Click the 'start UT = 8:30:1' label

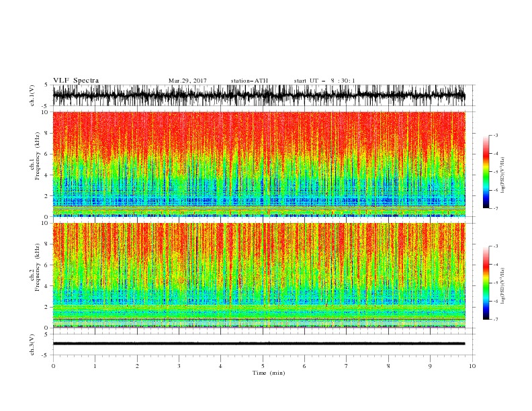pyautogui.click(x=324, y=81)
